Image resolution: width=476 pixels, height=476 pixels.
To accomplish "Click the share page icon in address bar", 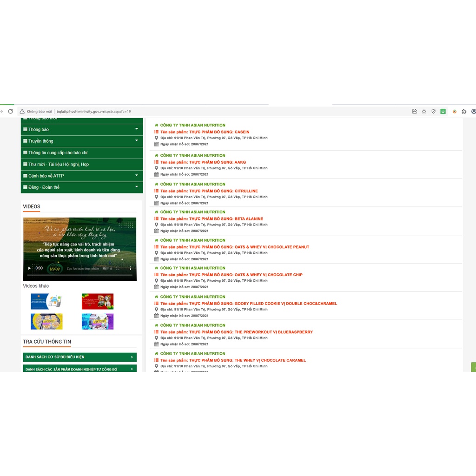I will [414, 112].
